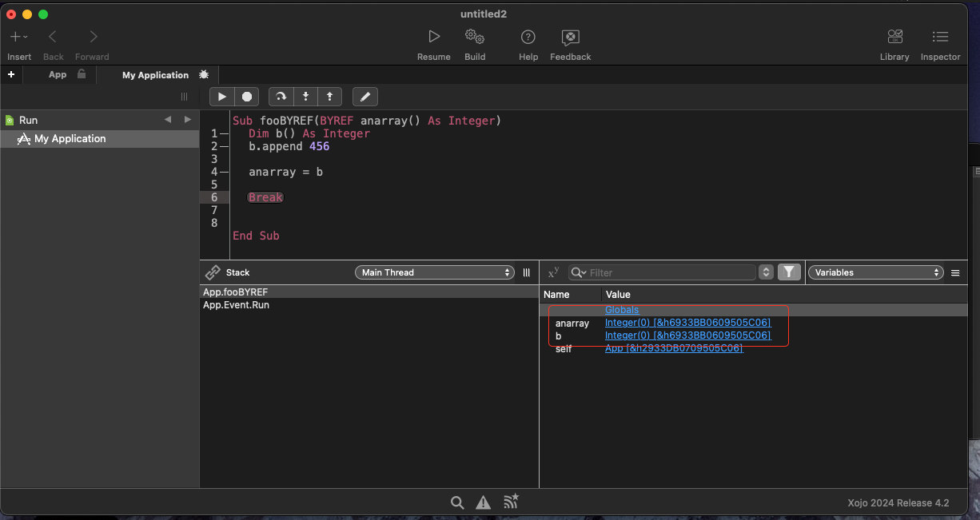Select App.Event.Run in the stack list
The width and height of the screenshot is (980, 520).
(x=236, y=305)
